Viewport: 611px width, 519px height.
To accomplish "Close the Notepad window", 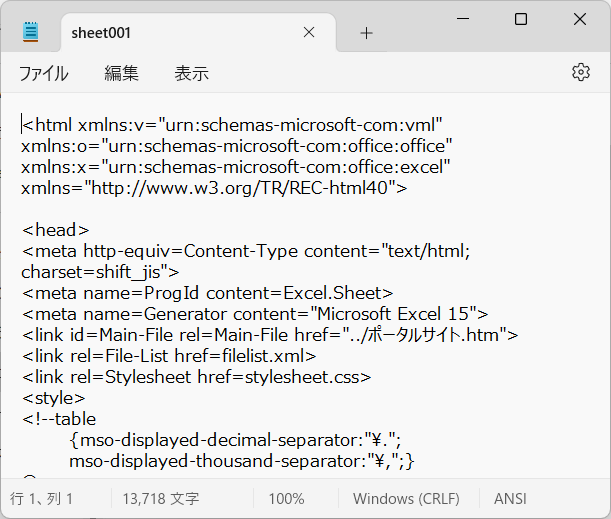I will tap(581, 19).
